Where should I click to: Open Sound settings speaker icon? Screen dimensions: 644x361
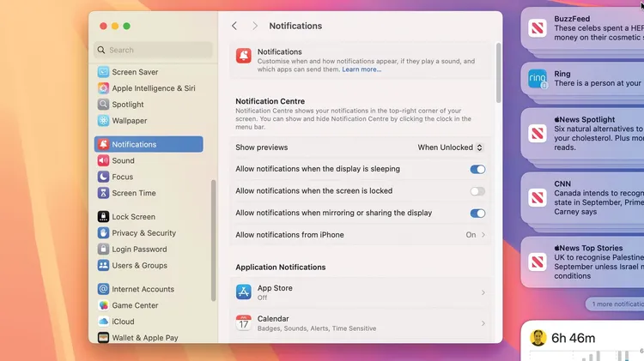click(103, 160)
